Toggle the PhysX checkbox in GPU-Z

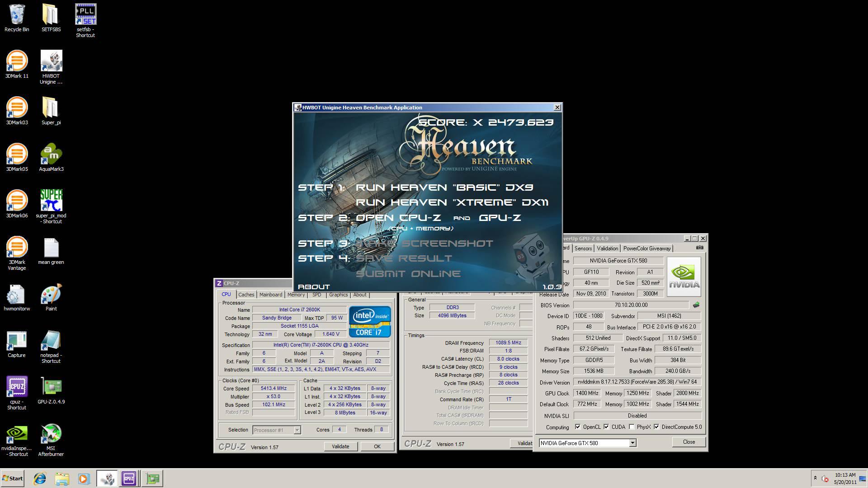point(632,427)
